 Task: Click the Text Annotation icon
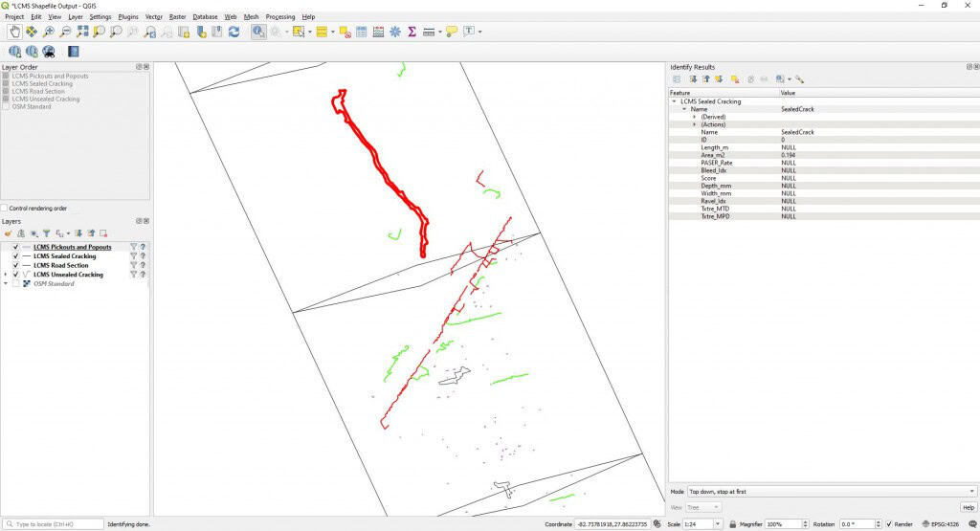click(469, 32)
